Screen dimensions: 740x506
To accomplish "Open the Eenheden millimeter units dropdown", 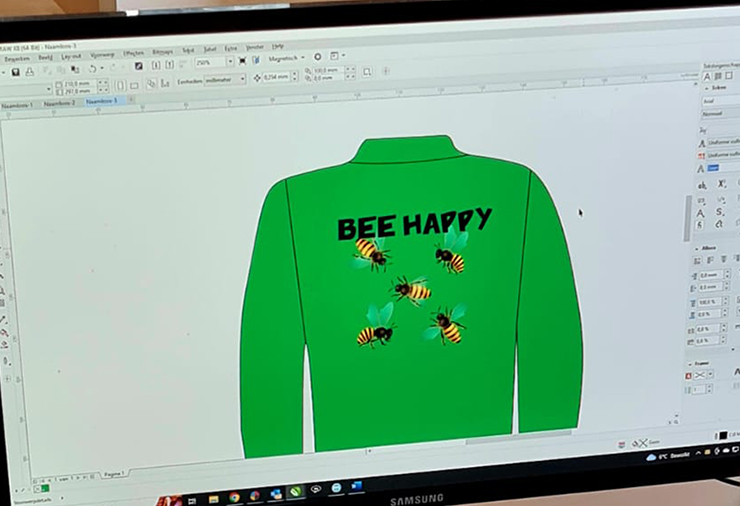I will [224, 79].
